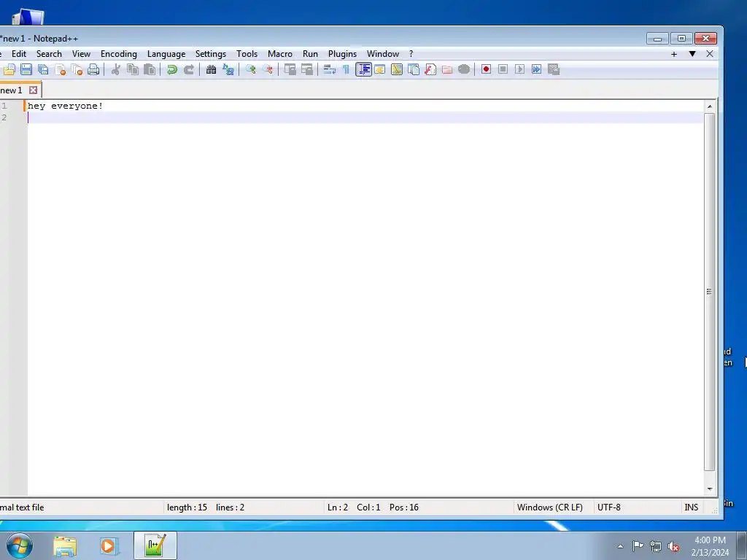
Task: Open the Tools menu
Action: tap(247, 54)
